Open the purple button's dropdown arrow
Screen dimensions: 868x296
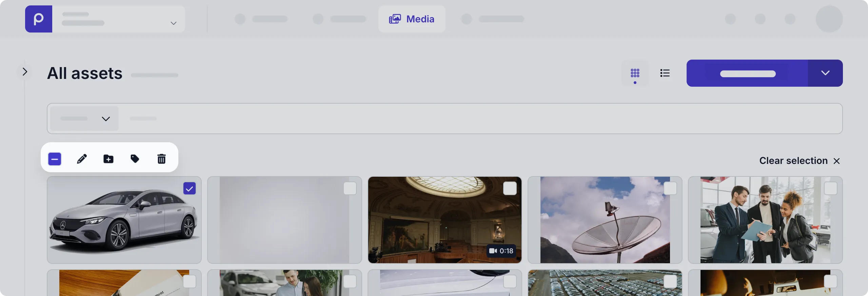825,73
